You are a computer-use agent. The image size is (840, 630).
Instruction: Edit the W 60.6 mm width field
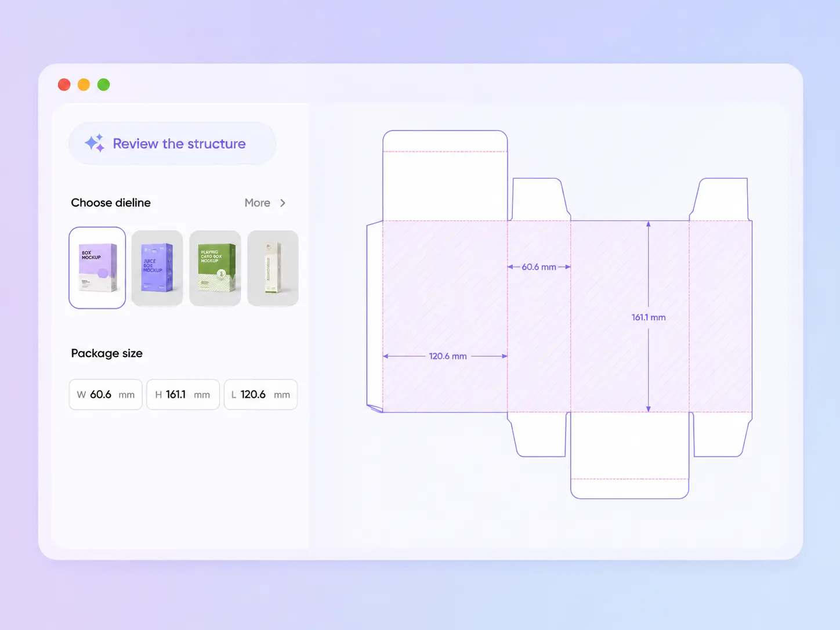106,394
